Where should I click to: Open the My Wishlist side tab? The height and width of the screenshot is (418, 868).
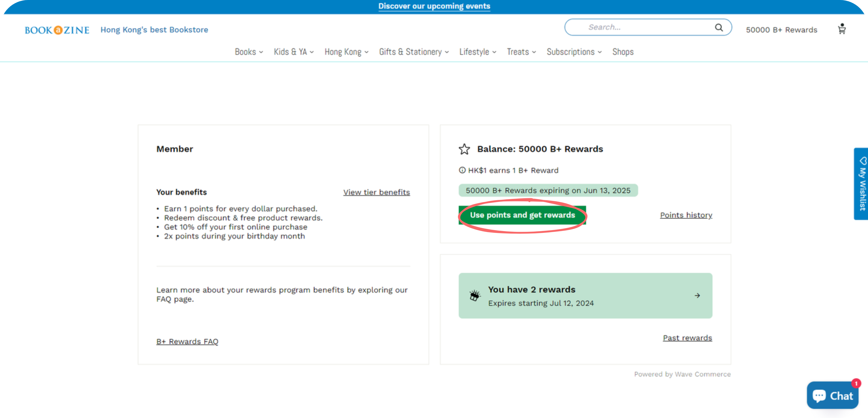(862, 184)
